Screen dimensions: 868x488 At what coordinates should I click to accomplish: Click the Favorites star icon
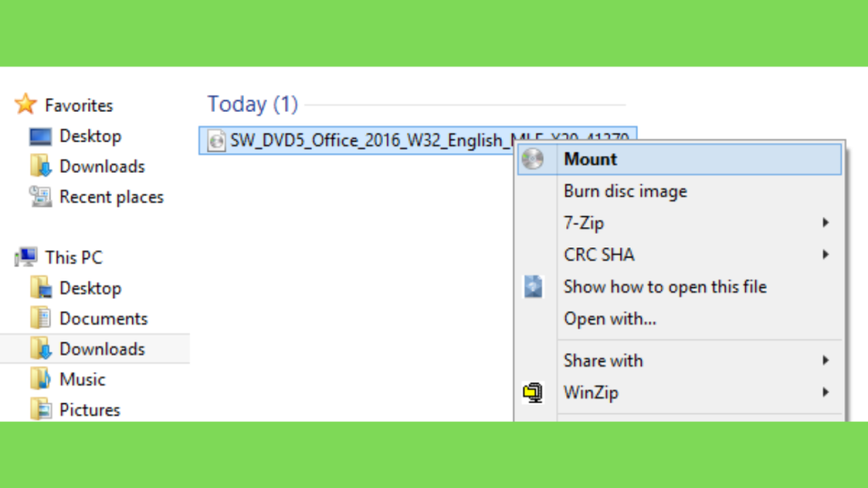point(25,104)
